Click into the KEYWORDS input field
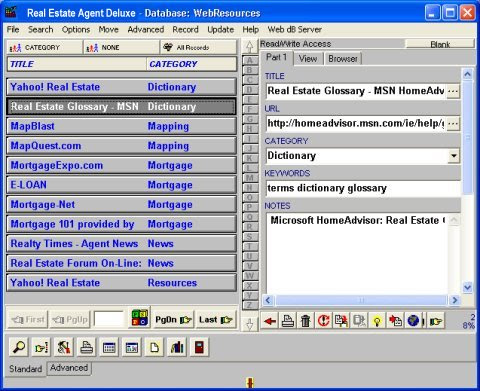 click(x=363, y=188)
